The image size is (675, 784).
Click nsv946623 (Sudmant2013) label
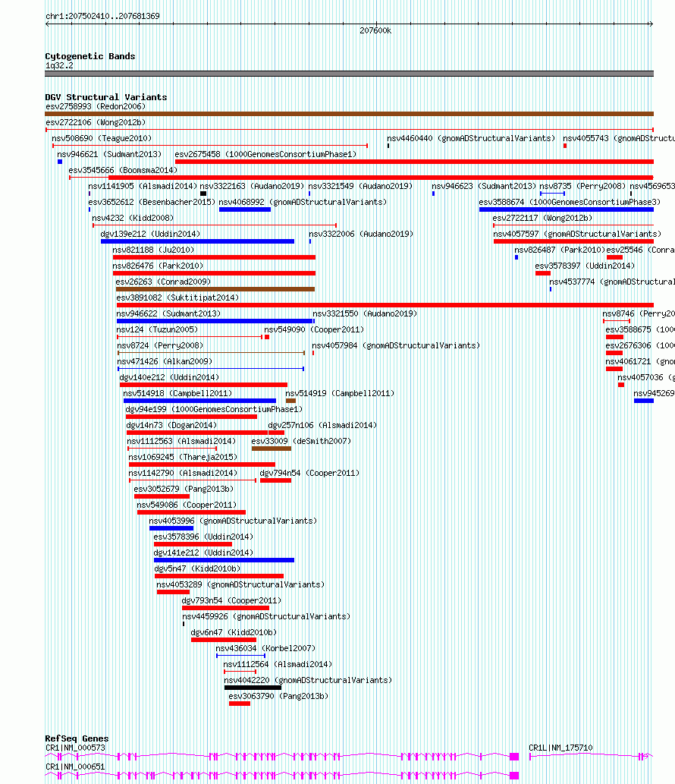(484, 187)
